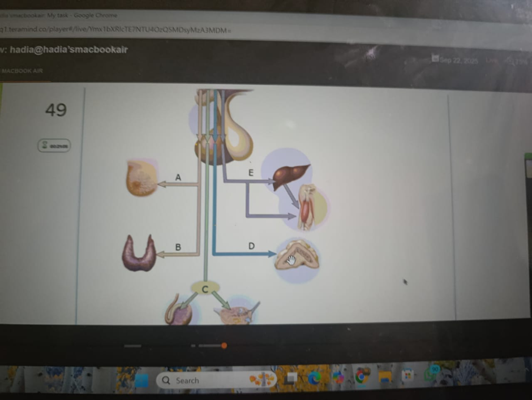Select the adrenal gland image at arrow D
Screen dimensions: 532x400
point(297,255)
